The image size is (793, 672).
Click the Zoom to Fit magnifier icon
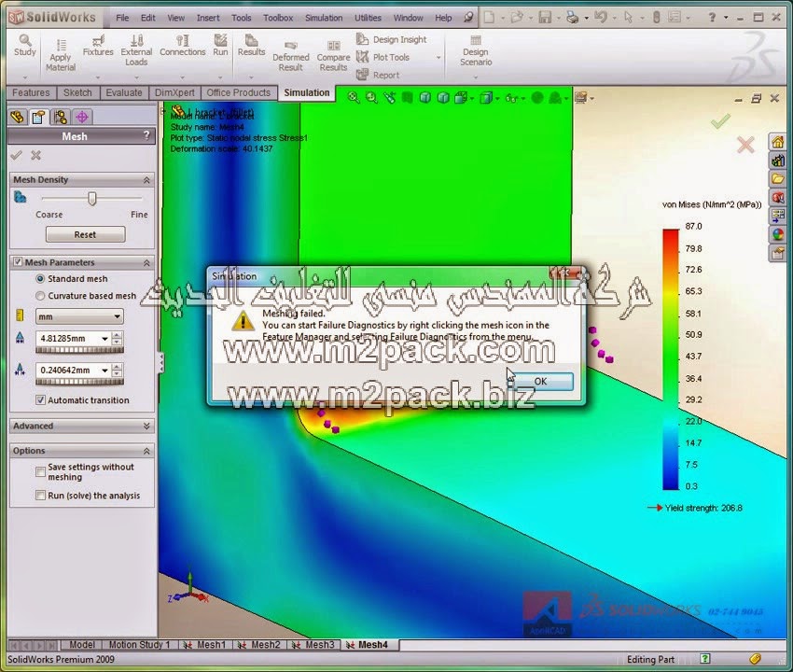tap(354, 98)
